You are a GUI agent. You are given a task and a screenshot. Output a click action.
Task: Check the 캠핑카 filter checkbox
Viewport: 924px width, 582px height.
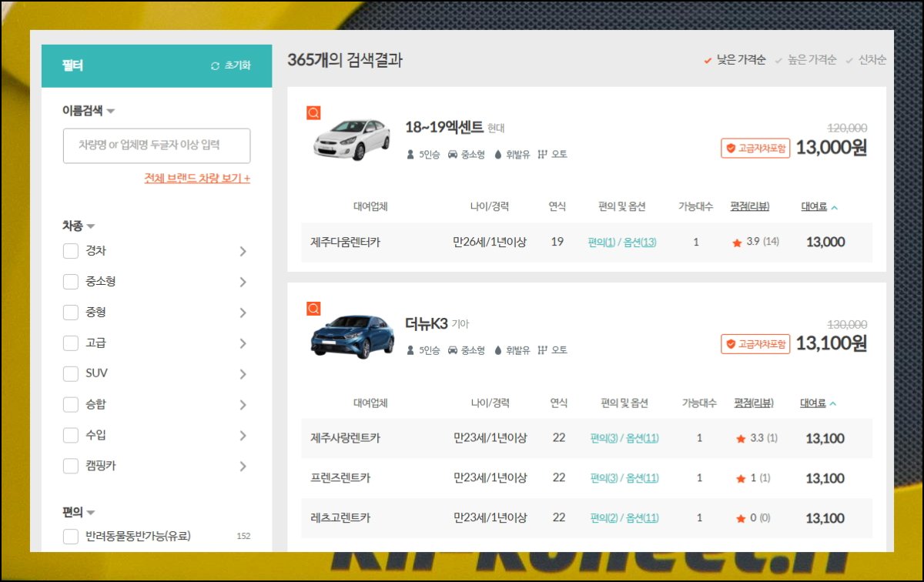tap(71, 467)
